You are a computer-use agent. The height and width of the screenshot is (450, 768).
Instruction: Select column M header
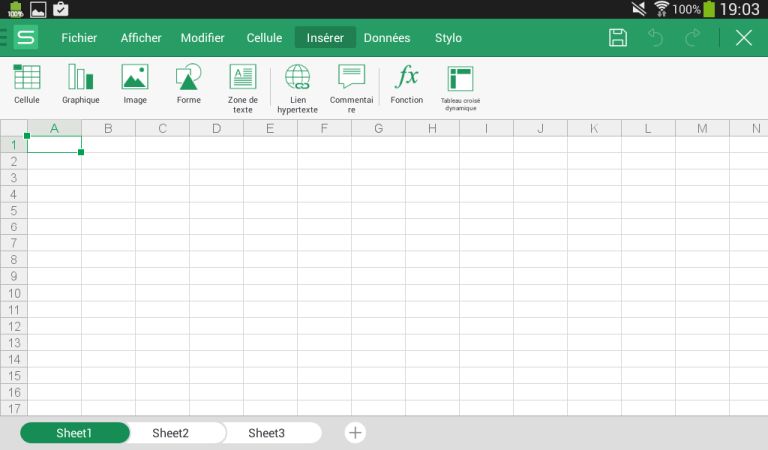(702, 128)
